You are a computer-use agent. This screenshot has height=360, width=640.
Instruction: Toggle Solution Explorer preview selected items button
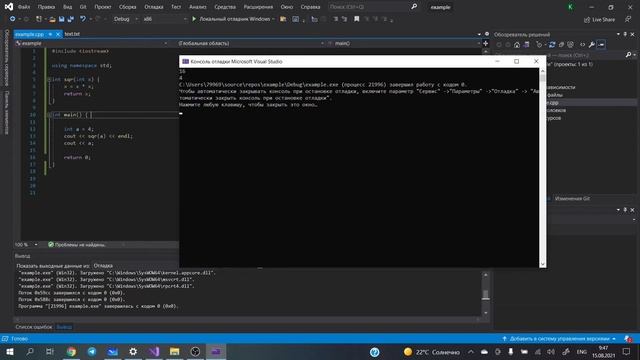click(x=601, y=44)
